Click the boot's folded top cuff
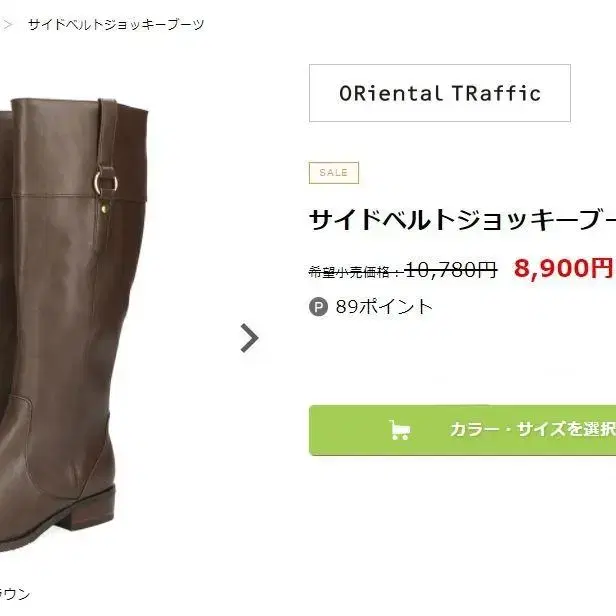This screenshot has height=616, width=616. click(x=80, y=147)
